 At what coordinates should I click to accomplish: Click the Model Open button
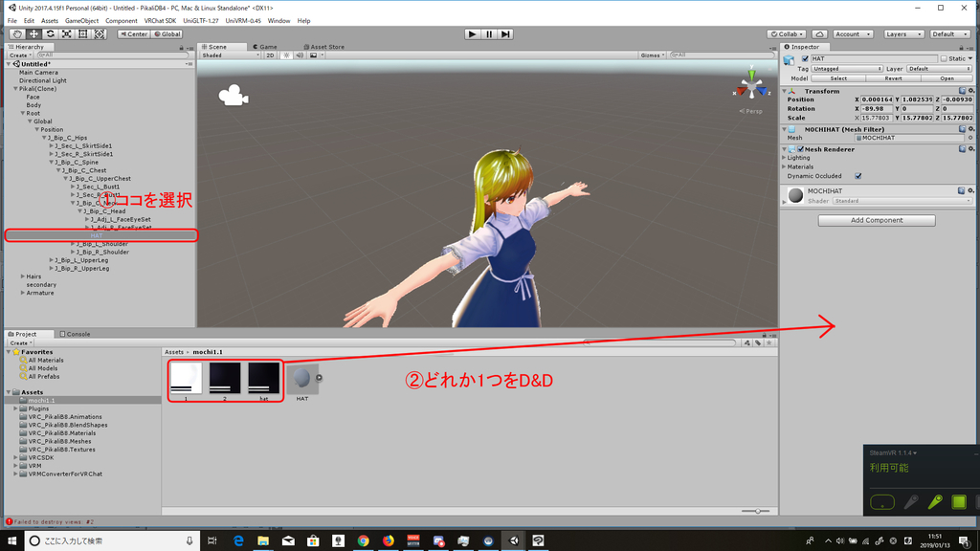(947, 78)
